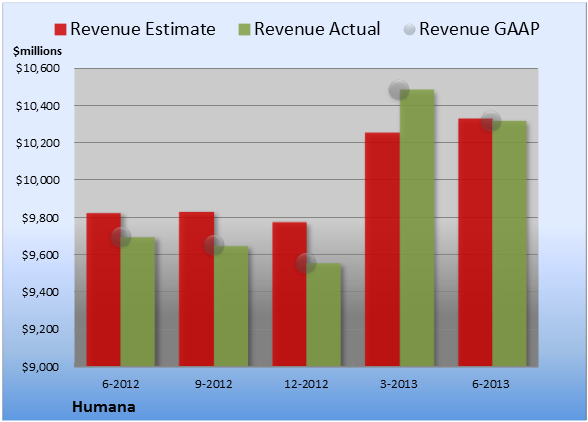Click the red Revenue Estimate legend swatch
Image resolution: width=588 pixels, height=422 pixels.
pyautogui.click(x=60, y=30)
